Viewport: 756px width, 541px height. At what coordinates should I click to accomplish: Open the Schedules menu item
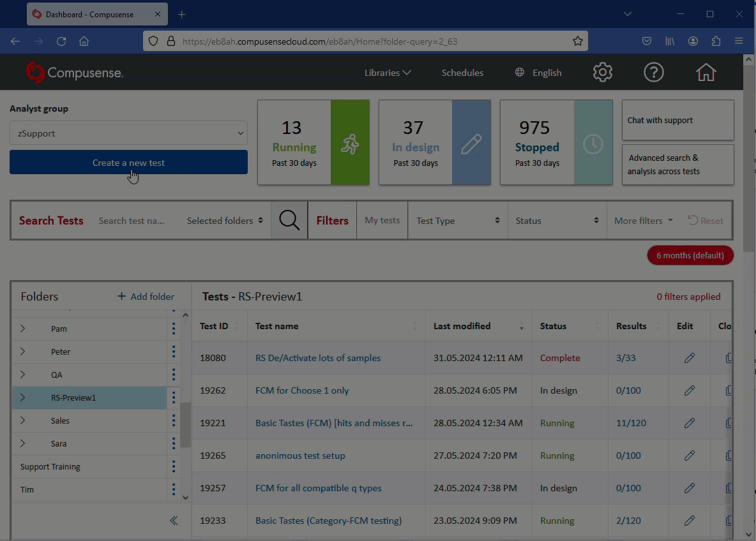pos(462,73)
